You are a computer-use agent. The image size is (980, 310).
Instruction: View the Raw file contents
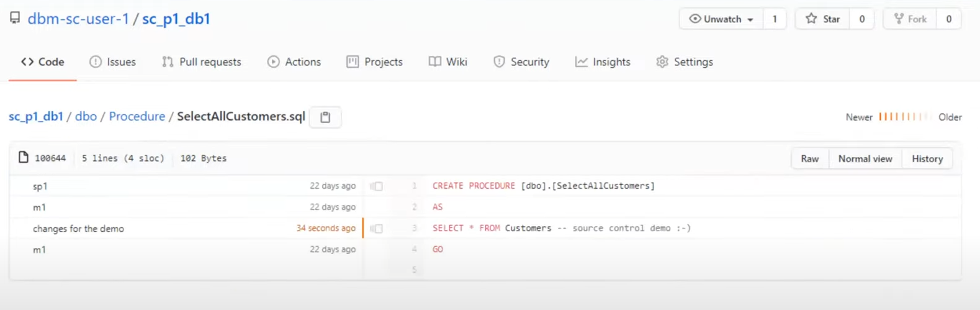(809, 159)
